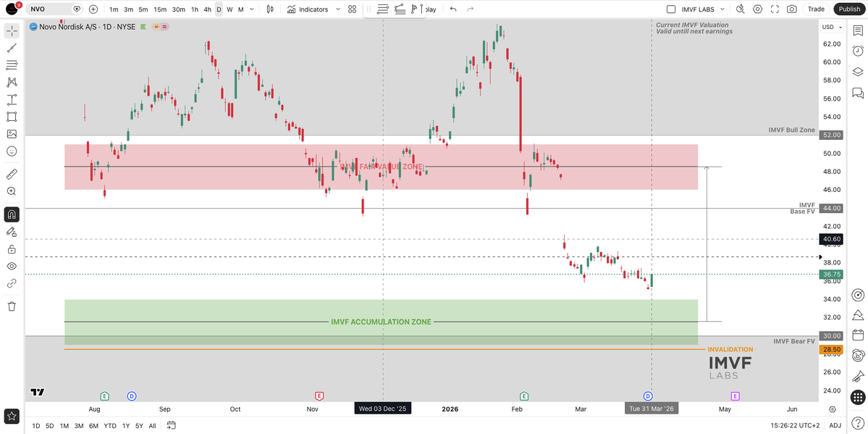868x434 pixels.
Task: Open the candlestick chart type selector
Action: click(270, 9)
